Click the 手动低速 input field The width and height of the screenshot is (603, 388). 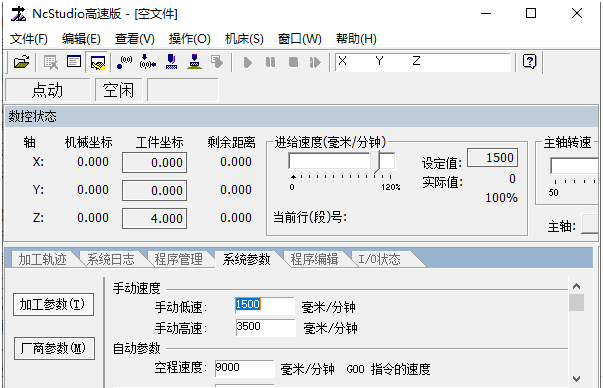pos(265,306)
